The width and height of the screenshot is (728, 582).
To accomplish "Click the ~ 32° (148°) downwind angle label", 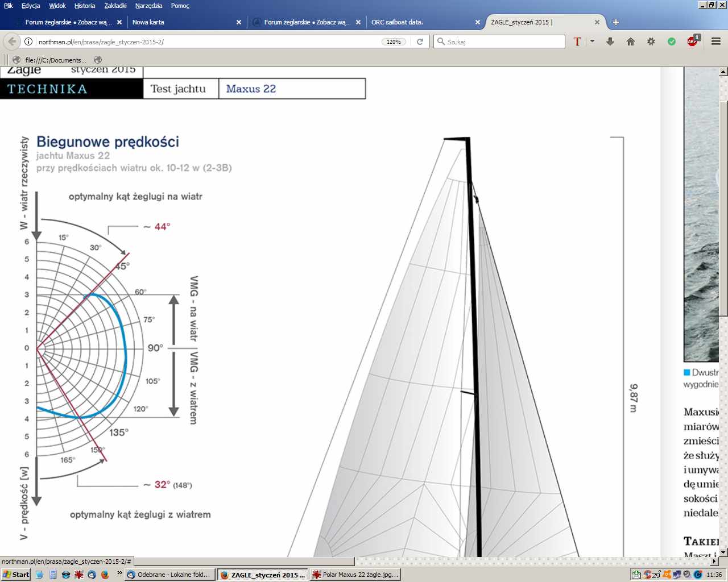I will 167,485.
